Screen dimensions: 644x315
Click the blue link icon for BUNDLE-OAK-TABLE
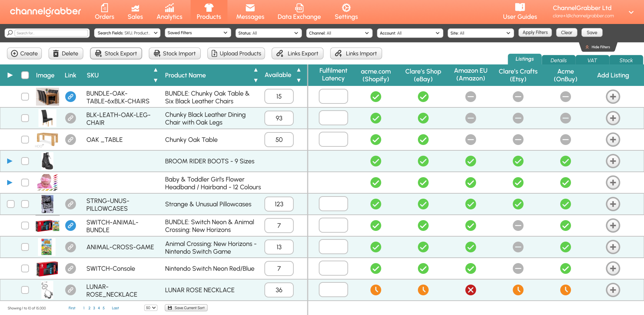click(70, 97)
